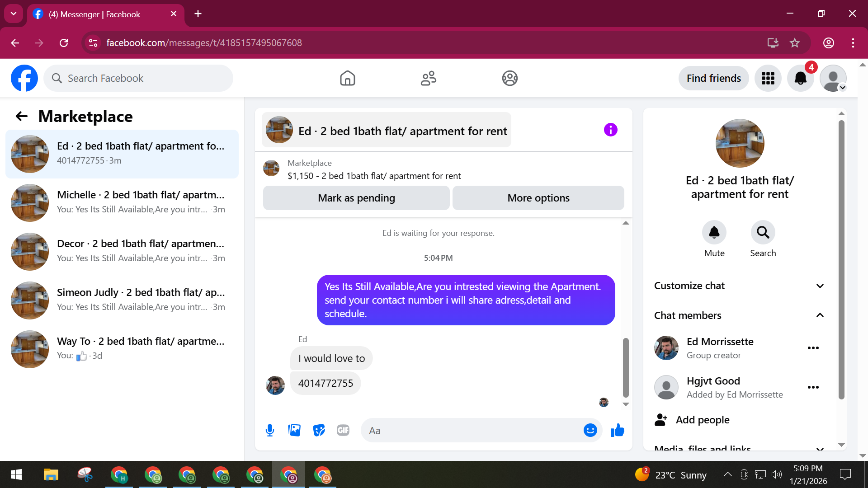Open the Facebook notifications bell
Screen dimensions: 868x488
[x=800, y=78]
